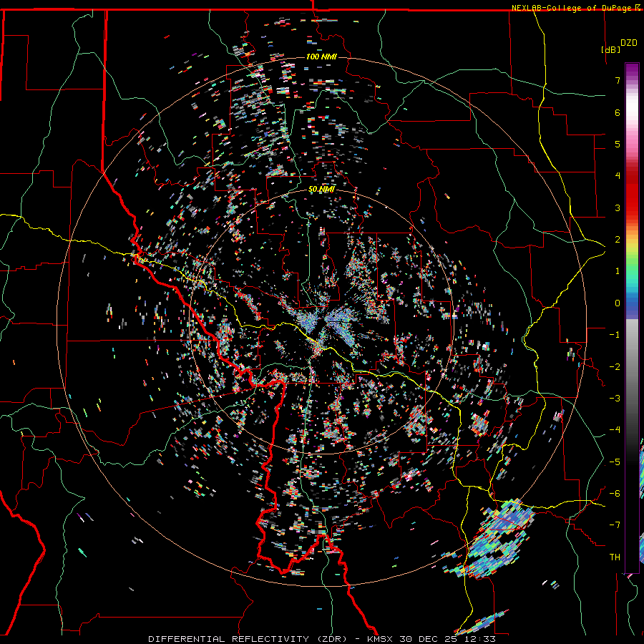Click the [dB] units label
The height and width of the screenshot is (644, 644).
(610, 49)
